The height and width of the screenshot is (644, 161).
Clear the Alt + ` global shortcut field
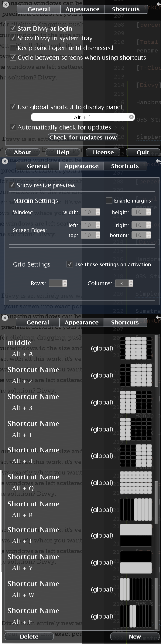pos(131,117)
